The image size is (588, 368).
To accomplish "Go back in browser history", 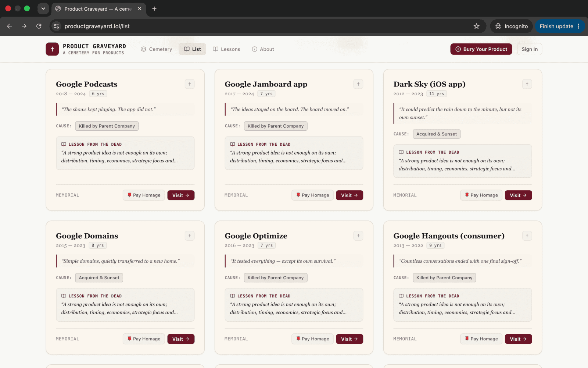I will pos(10,26).
